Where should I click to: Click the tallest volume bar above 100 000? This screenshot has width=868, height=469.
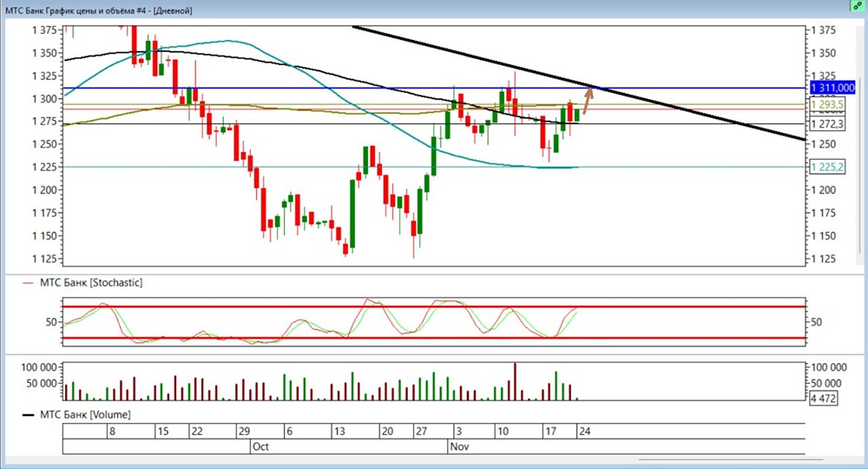click(x=516, y=381)
